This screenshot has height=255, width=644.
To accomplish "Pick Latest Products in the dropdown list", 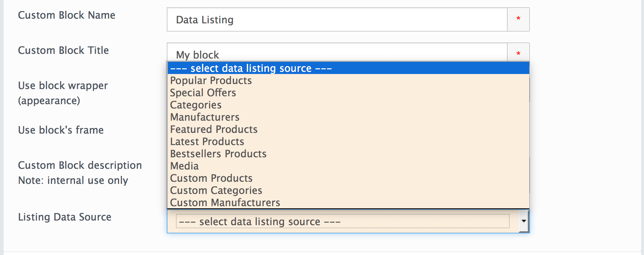I will tap(348, 141).
